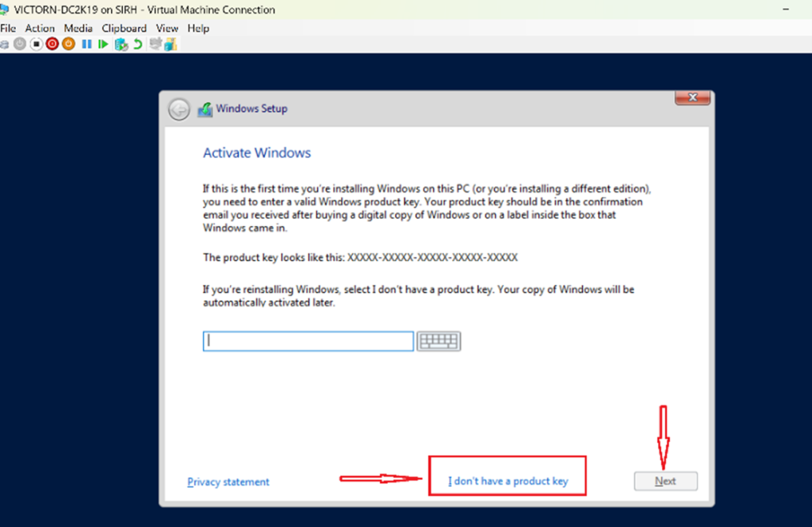The height and width of the screenshot is (527, 812).
Task: Click the Ctrl+Alt+Delete toolbar icon
Action: point(5,44)
